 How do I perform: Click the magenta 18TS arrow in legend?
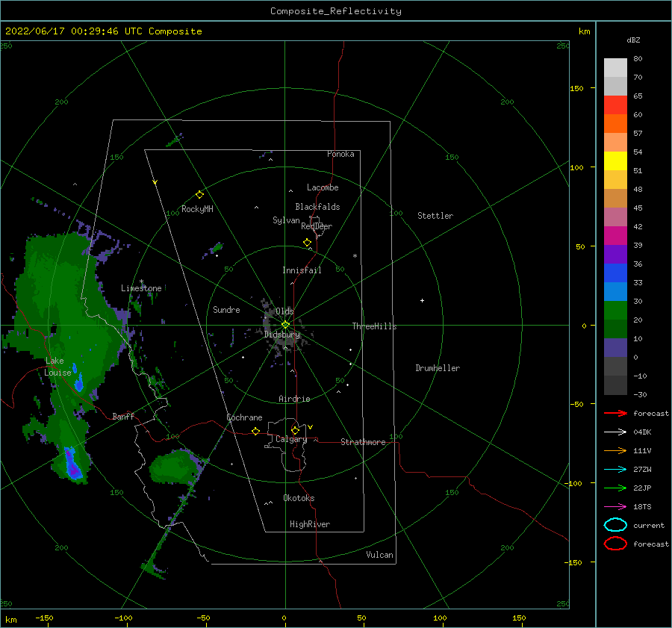(x=615, y=507)
